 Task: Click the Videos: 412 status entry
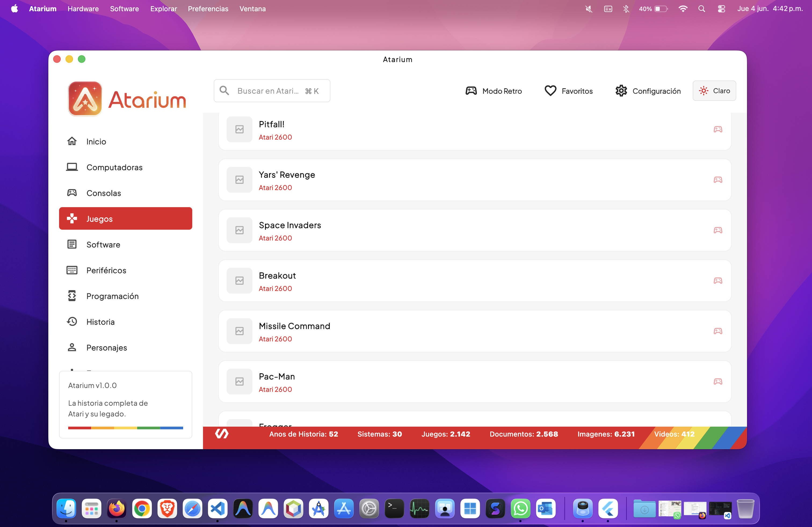(674, 434)
